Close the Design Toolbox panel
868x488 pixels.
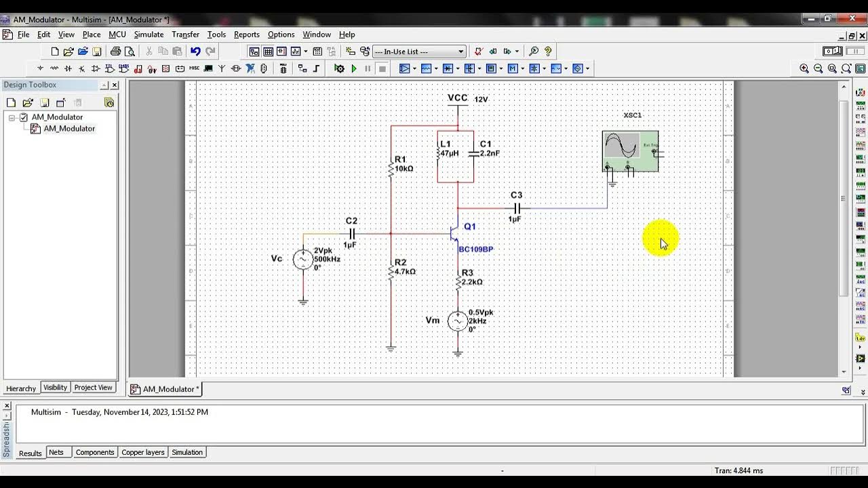115,85
